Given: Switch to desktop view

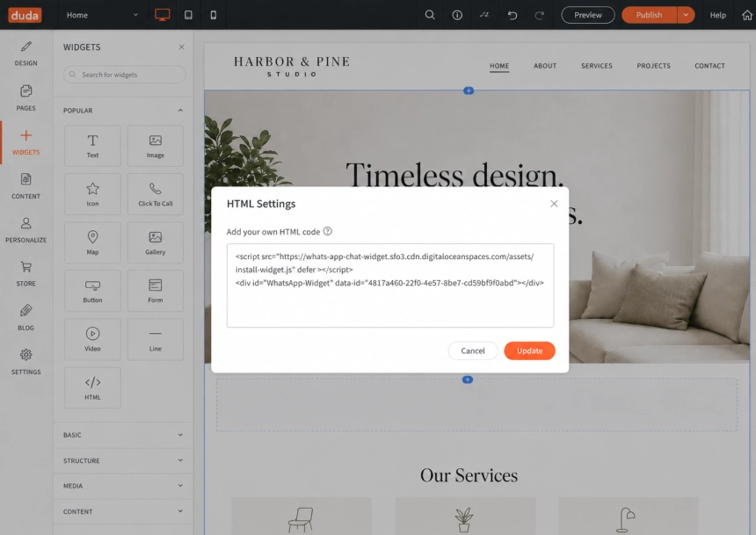Looking at the screenshot, I should pos(162,15).
